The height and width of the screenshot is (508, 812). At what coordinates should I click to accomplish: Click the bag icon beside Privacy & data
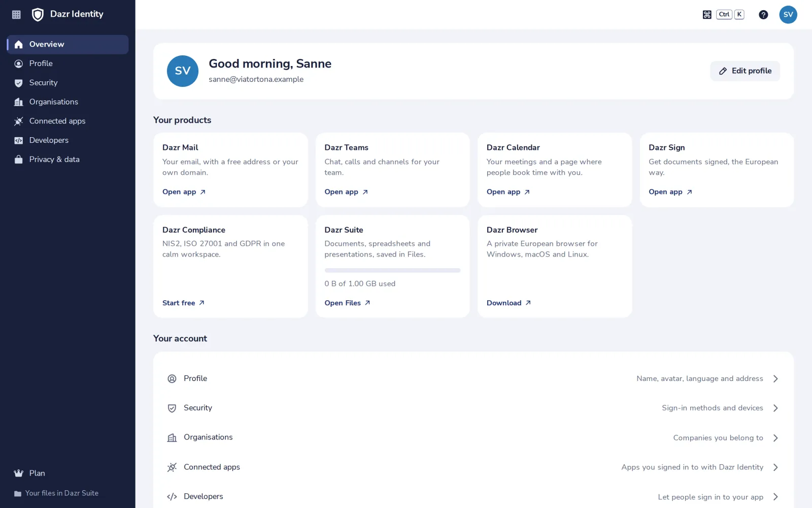[19, 160]
